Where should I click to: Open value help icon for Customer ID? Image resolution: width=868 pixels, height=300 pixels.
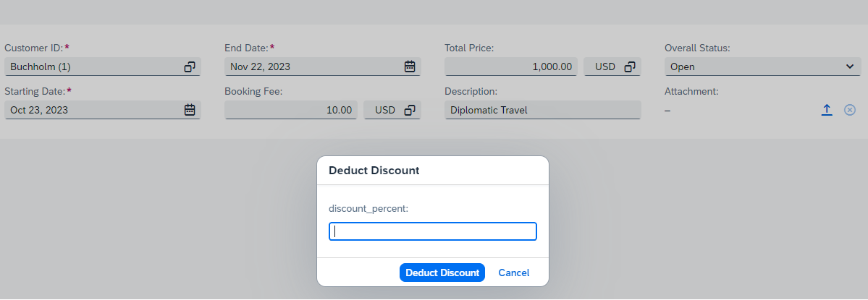(x=190, y=67)
